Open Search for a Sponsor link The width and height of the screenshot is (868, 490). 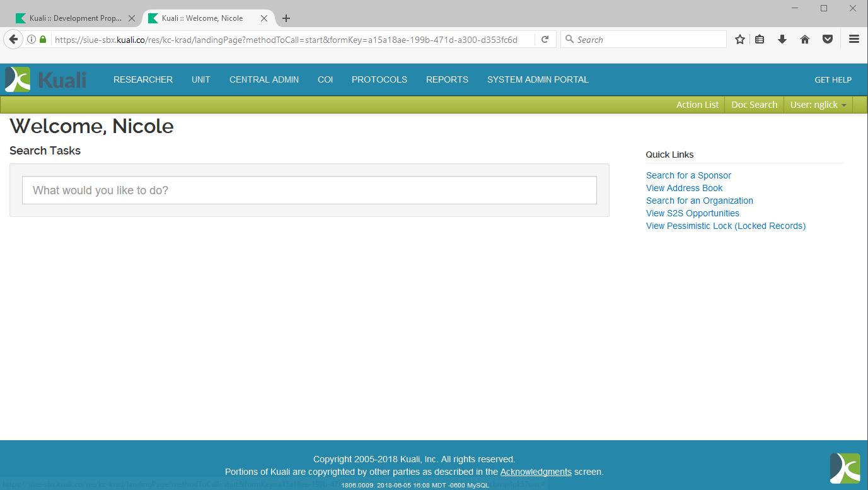[688, 175]
